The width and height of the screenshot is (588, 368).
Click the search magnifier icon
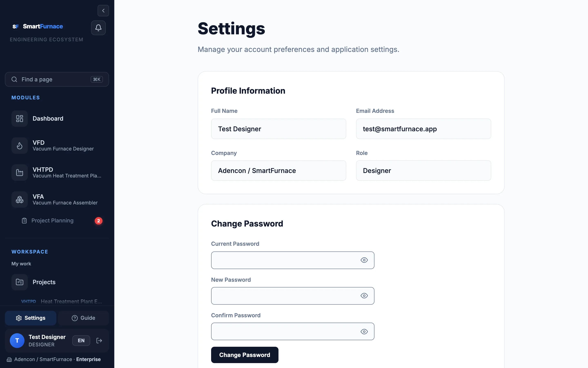14,79
